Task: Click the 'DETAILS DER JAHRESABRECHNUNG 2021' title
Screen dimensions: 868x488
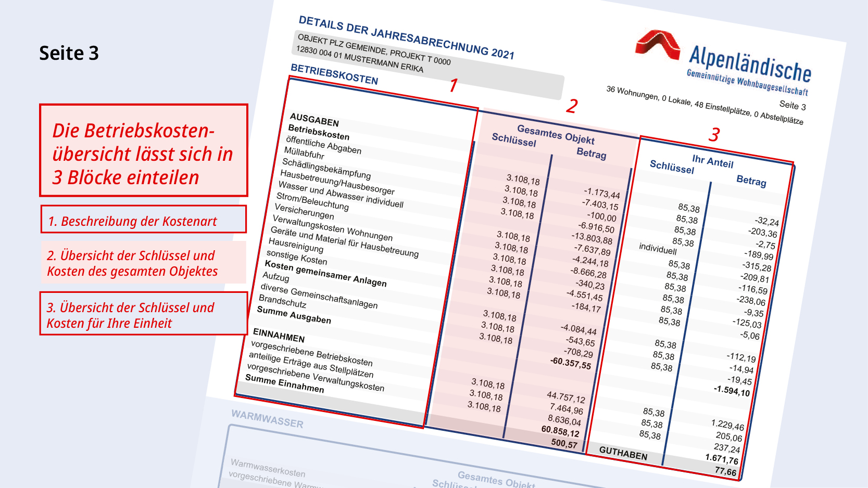Action: click(x=406, y=37)
